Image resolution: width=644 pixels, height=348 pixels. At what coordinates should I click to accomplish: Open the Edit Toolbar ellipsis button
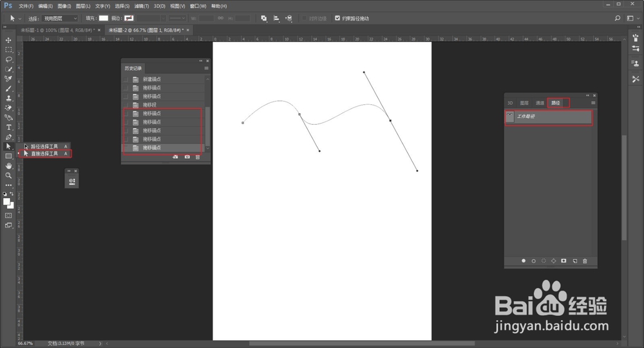coord(8,185)
